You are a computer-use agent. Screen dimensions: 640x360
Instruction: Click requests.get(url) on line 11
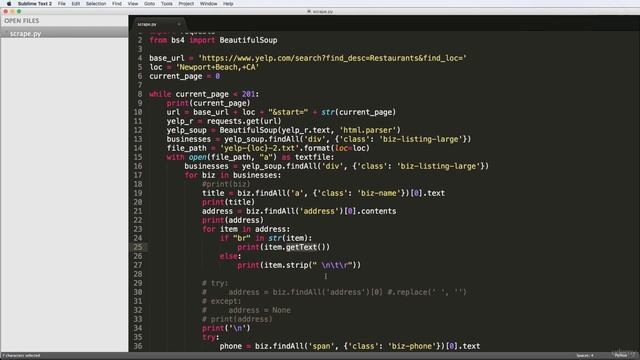tap(244, 121)
